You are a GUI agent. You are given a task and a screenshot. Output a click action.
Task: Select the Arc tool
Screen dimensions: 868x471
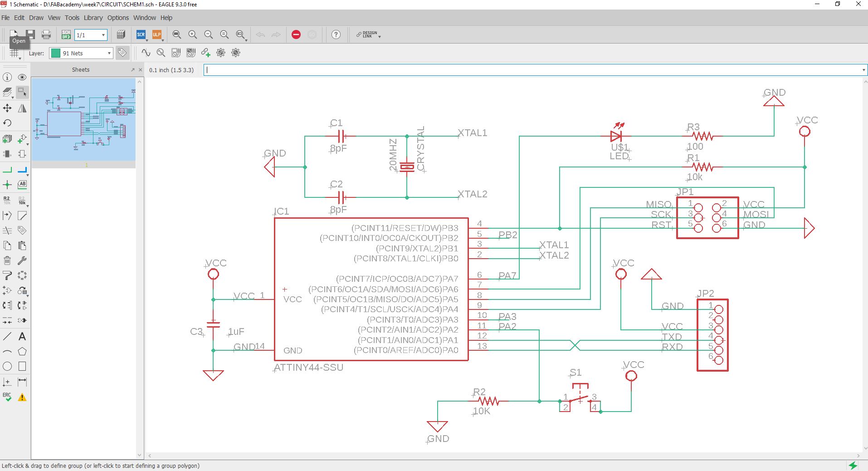coord(7,352)
